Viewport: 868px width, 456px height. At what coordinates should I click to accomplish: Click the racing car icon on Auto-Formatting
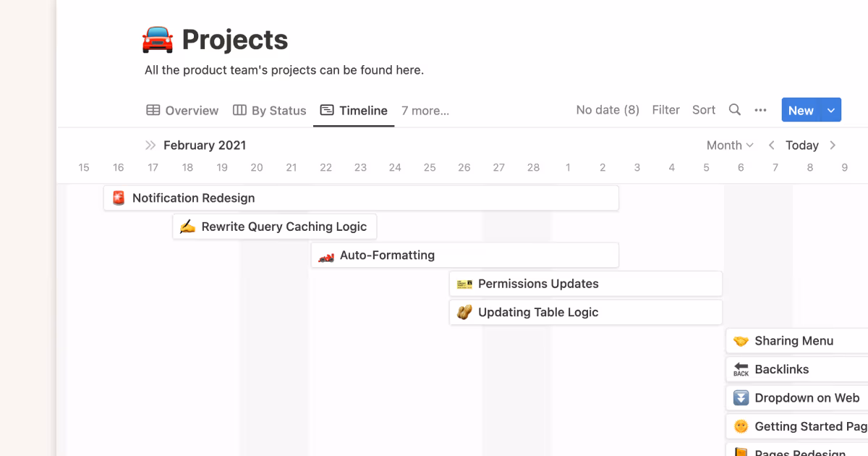click(x=326, y=255)
